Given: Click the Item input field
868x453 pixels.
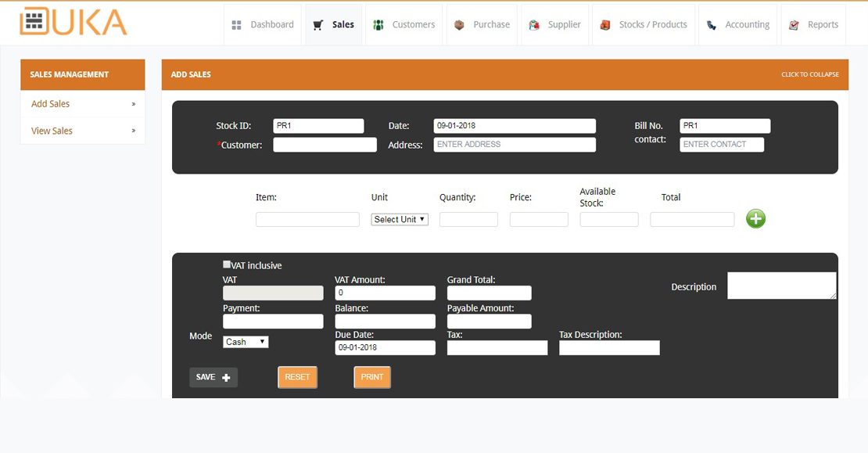Looking at the screenshot, I should (307, 219).
